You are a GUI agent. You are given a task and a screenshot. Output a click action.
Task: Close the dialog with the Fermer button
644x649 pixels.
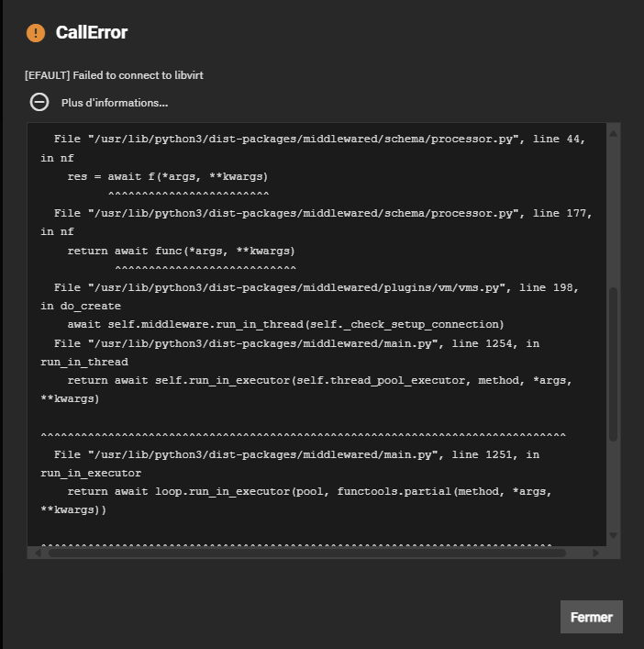(591, 617)
